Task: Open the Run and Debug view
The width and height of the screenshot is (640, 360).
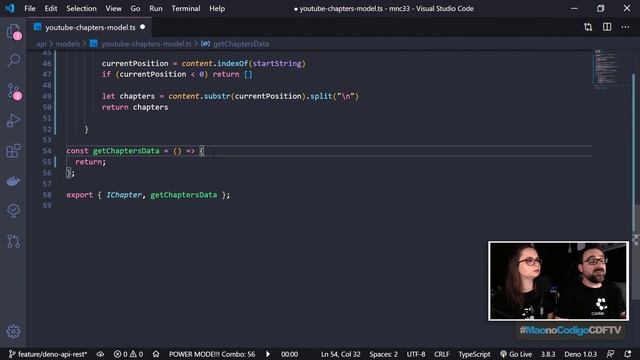Action: tap(13, 121)
